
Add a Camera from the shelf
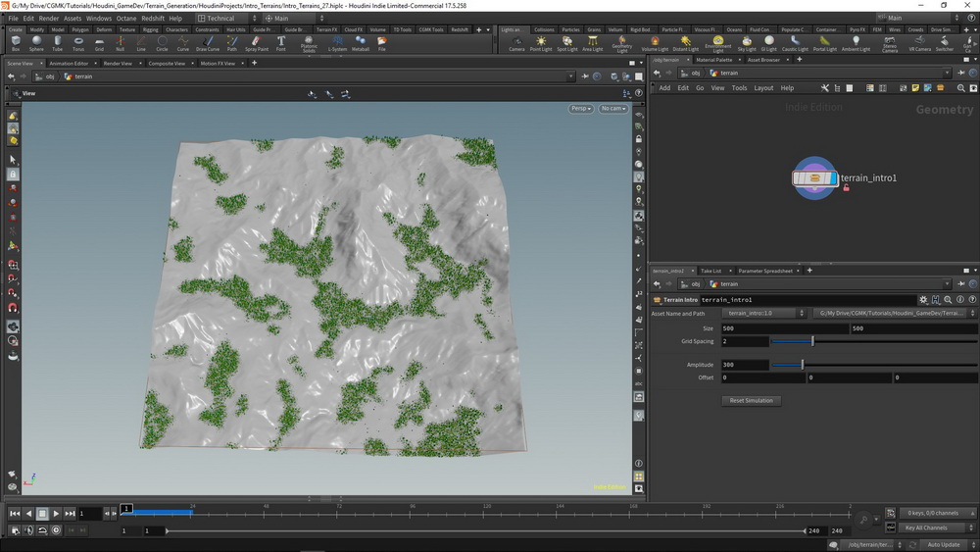tap(516, 43)
